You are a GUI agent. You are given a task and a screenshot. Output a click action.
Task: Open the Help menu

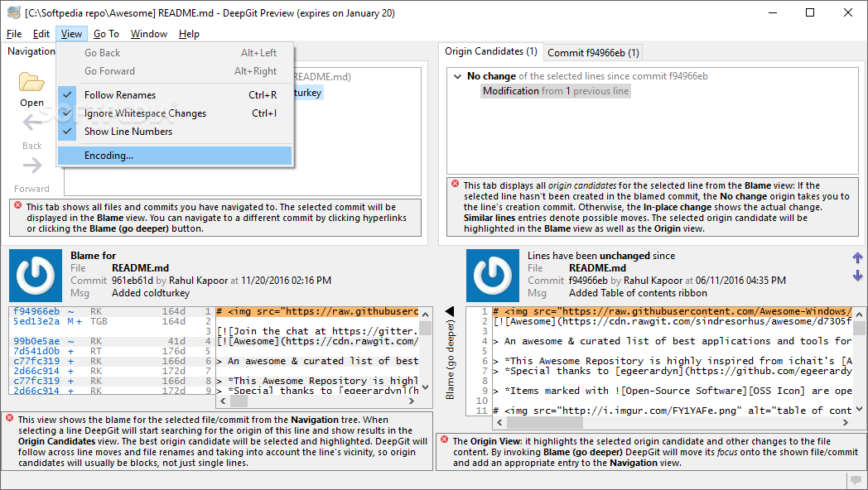[x=189, y=34]
